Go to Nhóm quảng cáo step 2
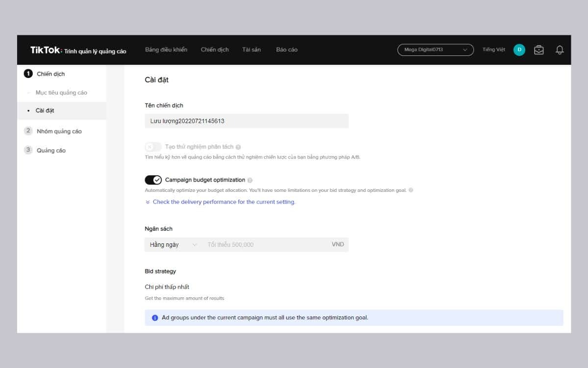 59,131
